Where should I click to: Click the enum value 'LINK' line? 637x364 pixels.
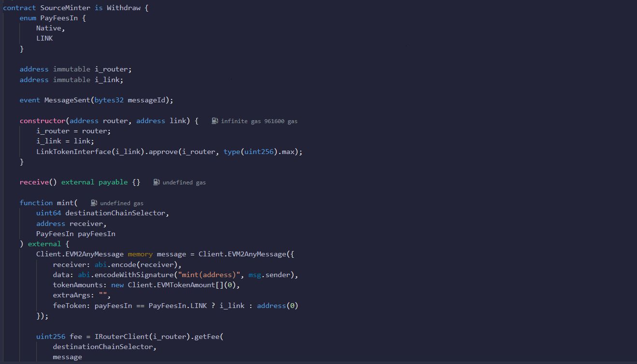click(44, 39)
